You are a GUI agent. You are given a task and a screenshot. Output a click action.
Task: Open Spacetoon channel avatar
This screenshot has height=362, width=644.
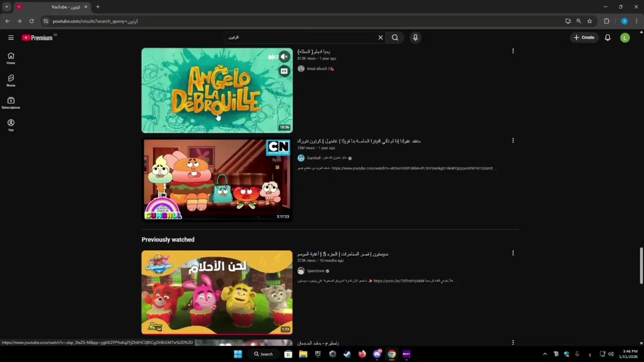[301, 271]
